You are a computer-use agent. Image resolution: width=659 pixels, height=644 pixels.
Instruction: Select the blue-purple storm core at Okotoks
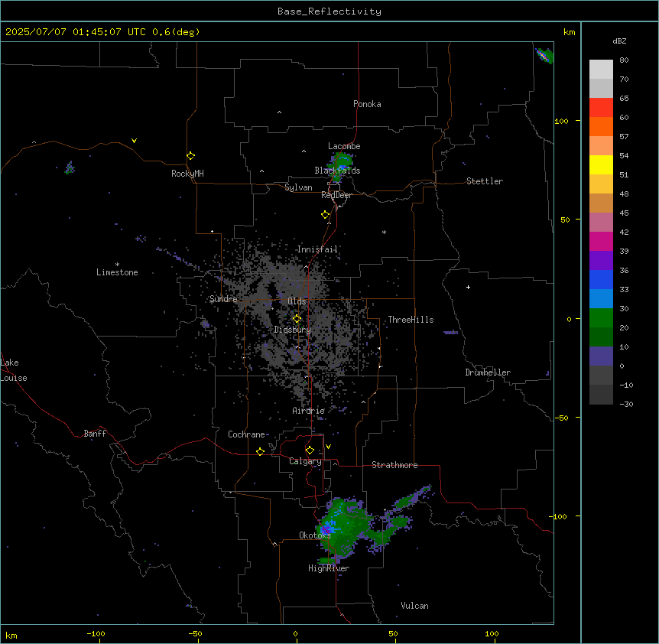coord(326,528)
